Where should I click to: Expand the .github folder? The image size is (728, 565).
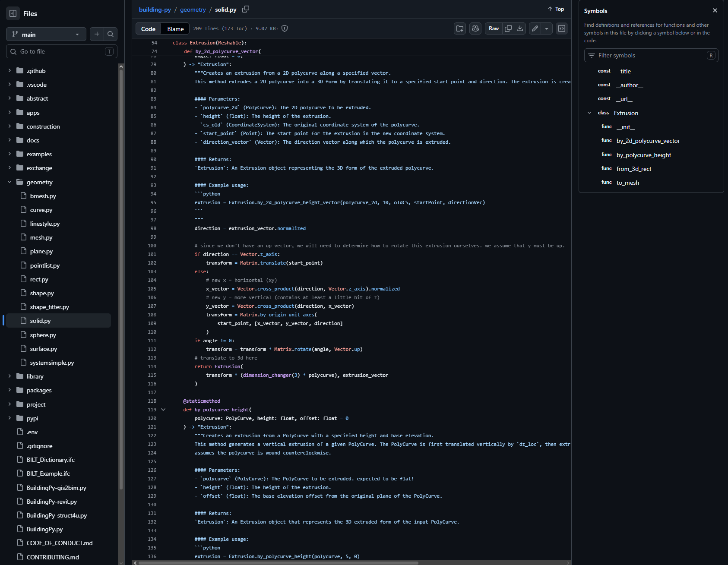(9, 71)
